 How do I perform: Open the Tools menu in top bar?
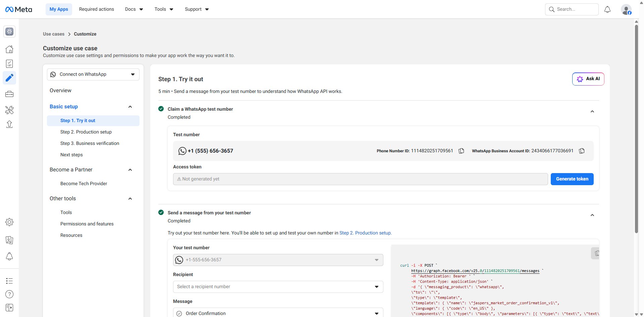click(164, 9)
